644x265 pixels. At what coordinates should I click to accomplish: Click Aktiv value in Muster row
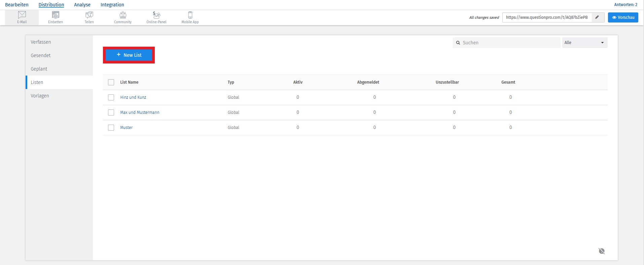point(298,128)
